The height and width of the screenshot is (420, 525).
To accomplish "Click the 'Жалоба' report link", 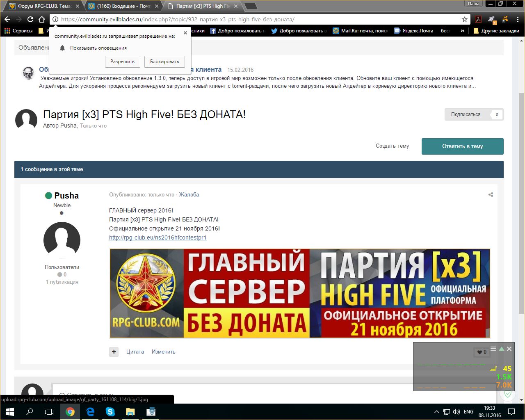I will (x=189, y=195).
